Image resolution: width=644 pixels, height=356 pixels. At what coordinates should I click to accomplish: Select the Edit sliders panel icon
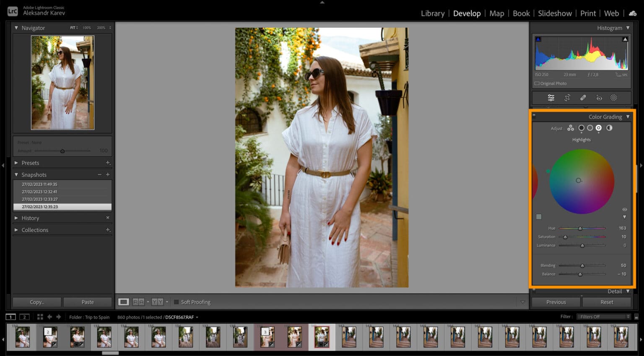click(x=551, y=97)
